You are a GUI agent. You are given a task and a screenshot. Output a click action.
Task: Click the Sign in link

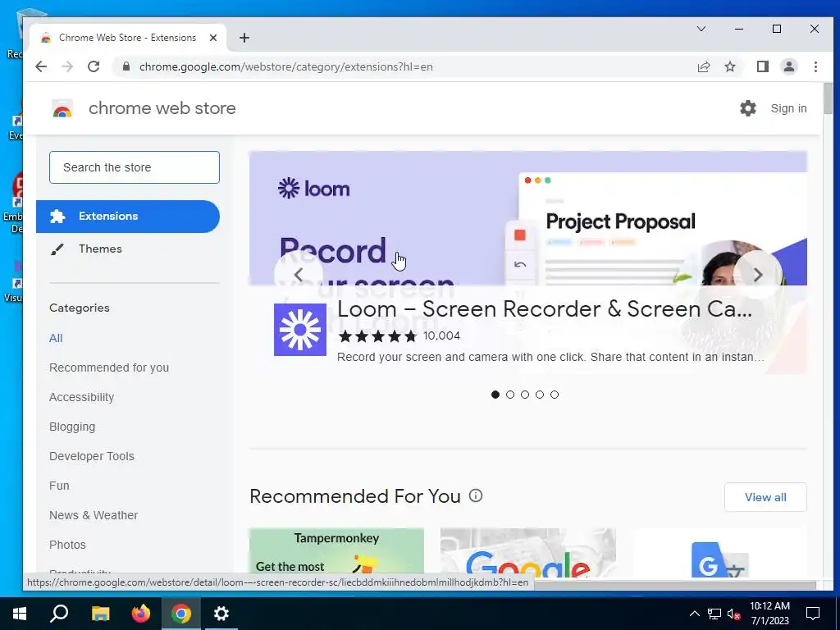click(x=788, y=108)
